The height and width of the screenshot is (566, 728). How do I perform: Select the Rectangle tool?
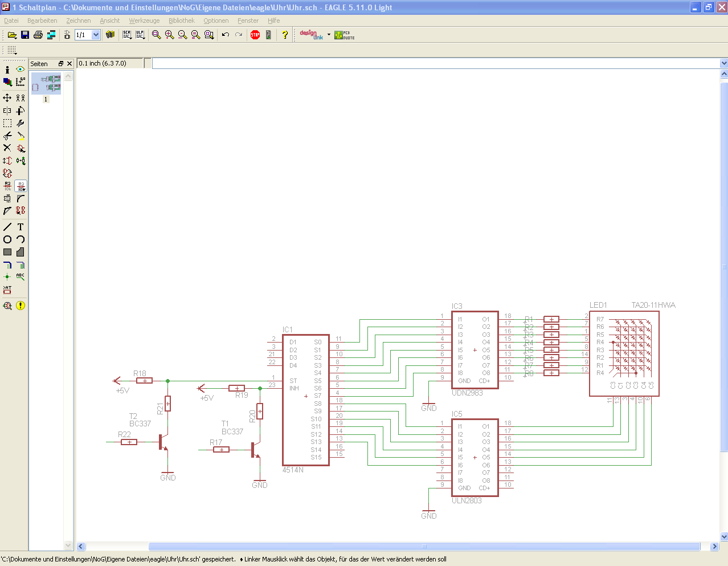click(7, 252)
